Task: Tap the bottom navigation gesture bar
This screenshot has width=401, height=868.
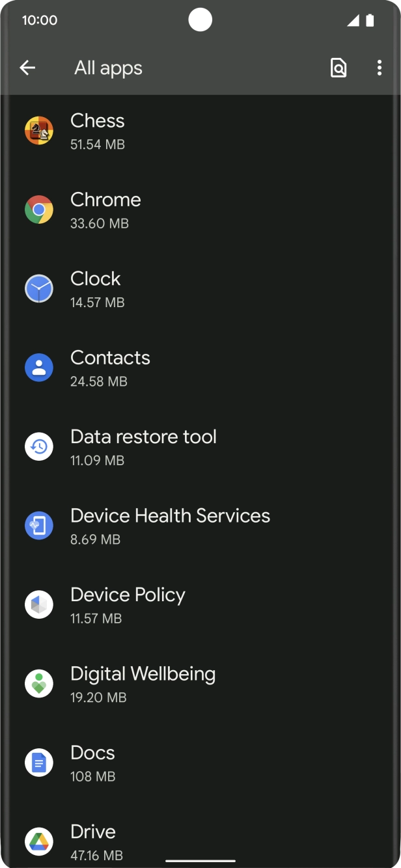Action: (x=200, y=860)
